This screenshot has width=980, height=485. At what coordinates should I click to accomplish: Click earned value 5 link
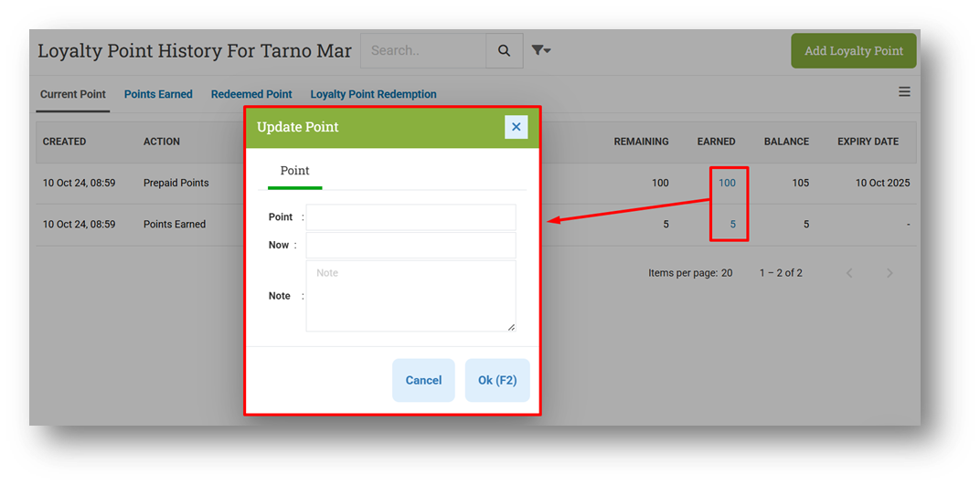pyautogui.click(x=733, y=224)
